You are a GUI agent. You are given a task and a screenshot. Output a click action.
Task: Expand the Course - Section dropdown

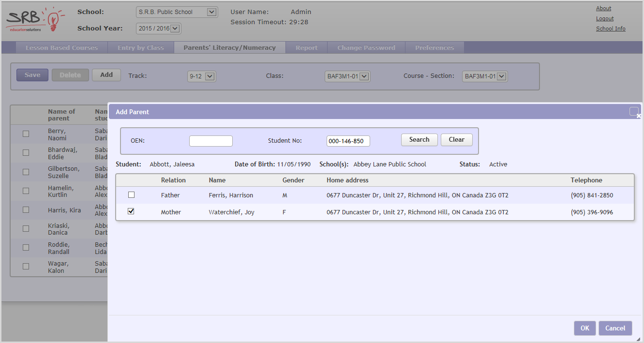click(x=485, y=76)
